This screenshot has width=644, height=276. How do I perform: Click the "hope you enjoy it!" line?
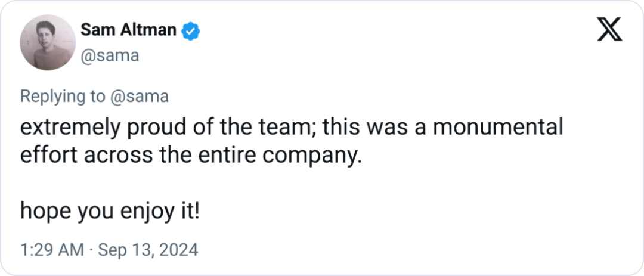pos(110,210)
